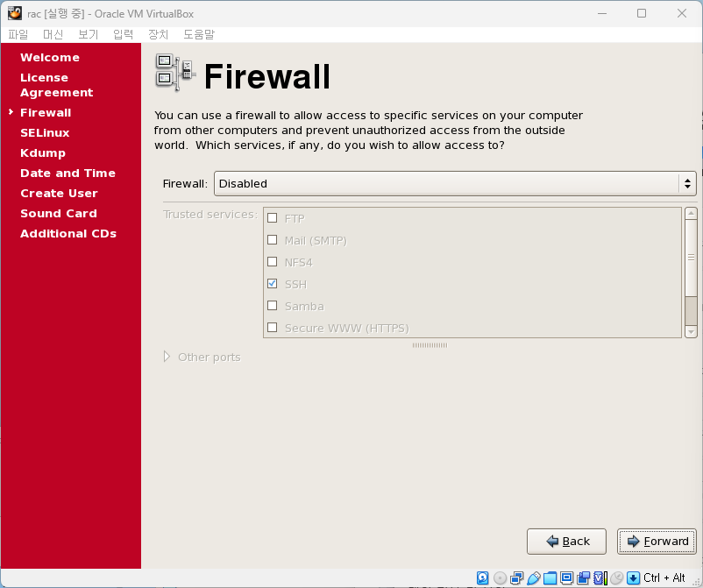The height and width of the screenshot is (588, 703).
Task: Click the Back button
Action: coord(566,542)
